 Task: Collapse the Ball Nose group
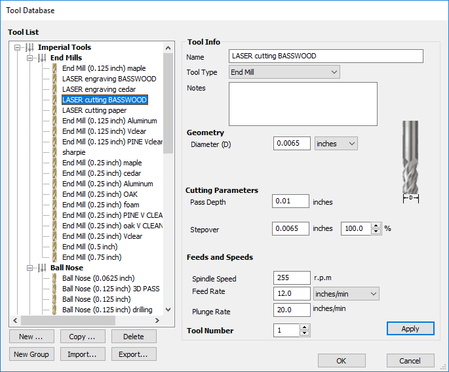click(x=30, y=268)
